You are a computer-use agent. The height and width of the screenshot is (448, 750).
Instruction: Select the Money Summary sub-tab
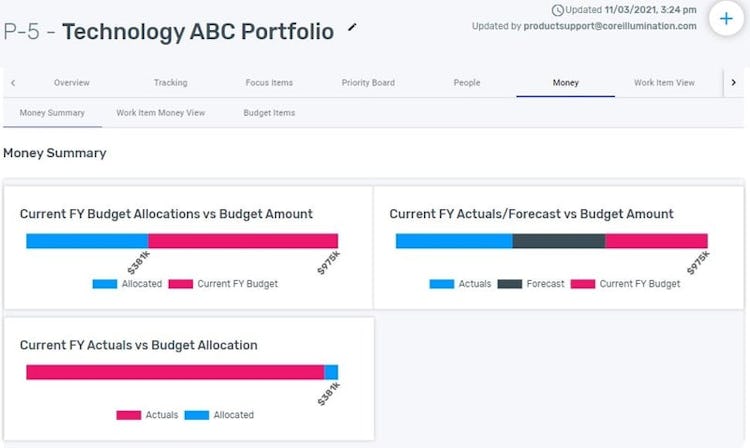(x=52, y=113)
